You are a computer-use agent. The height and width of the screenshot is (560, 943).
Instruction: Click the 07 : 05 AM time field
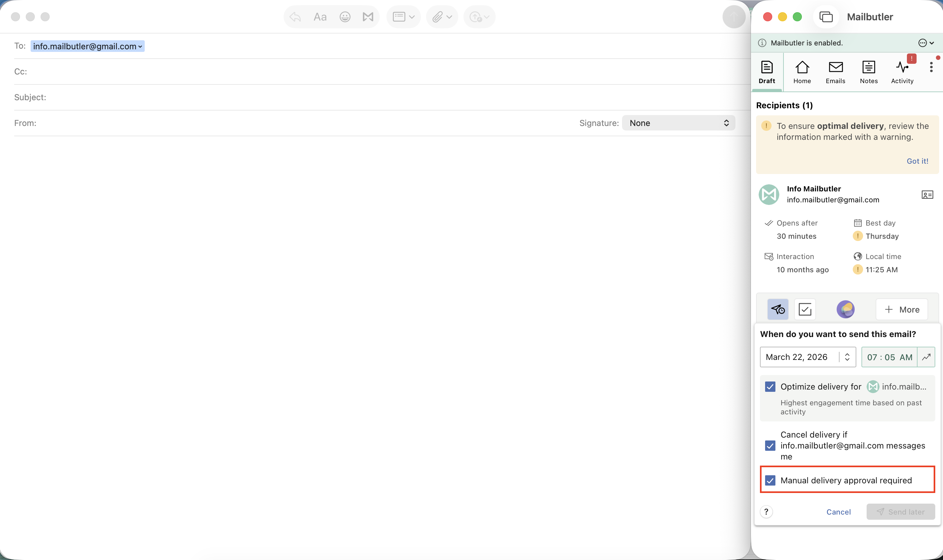tap(889, 357)
